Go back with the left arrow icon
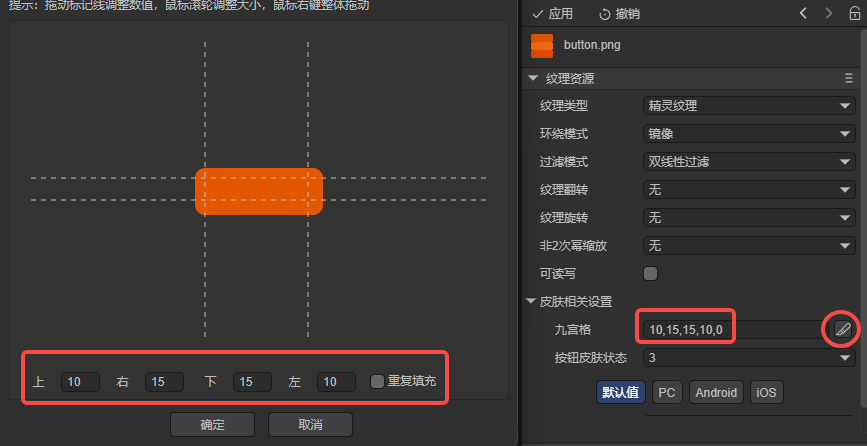Screen dimensions: 867x446 (803, 14)
